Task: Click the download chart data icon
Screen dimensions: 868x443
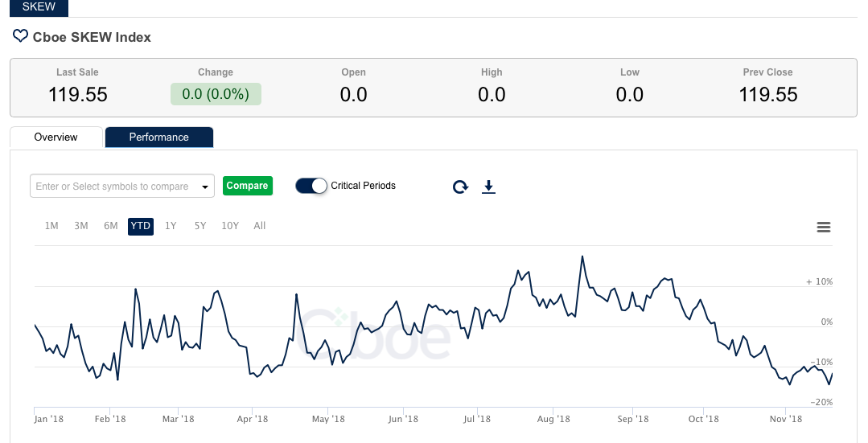Action: tap(488, 187)
